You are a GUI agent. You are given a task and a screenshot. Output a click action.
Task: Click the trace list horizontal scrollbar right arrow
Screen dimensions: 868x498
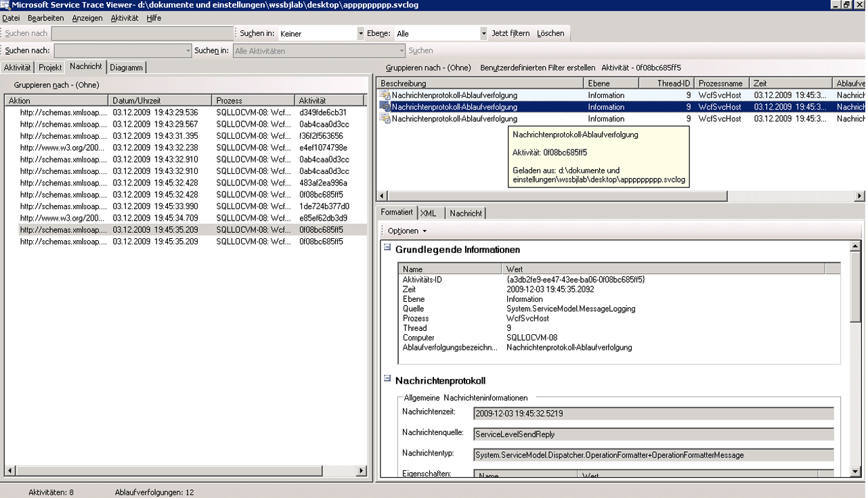click(860, 196)
